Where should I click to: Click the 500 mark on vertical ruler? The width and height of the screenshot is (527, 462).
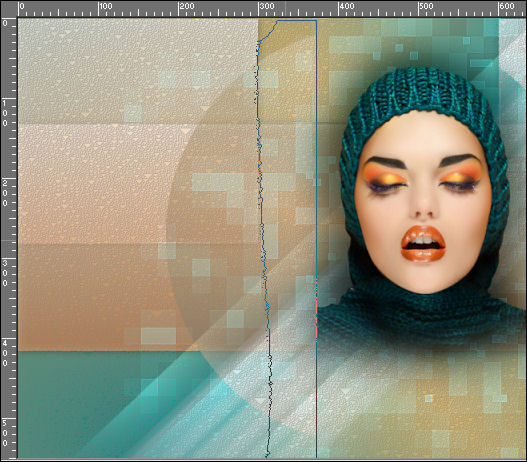click(x=5, y=433)
